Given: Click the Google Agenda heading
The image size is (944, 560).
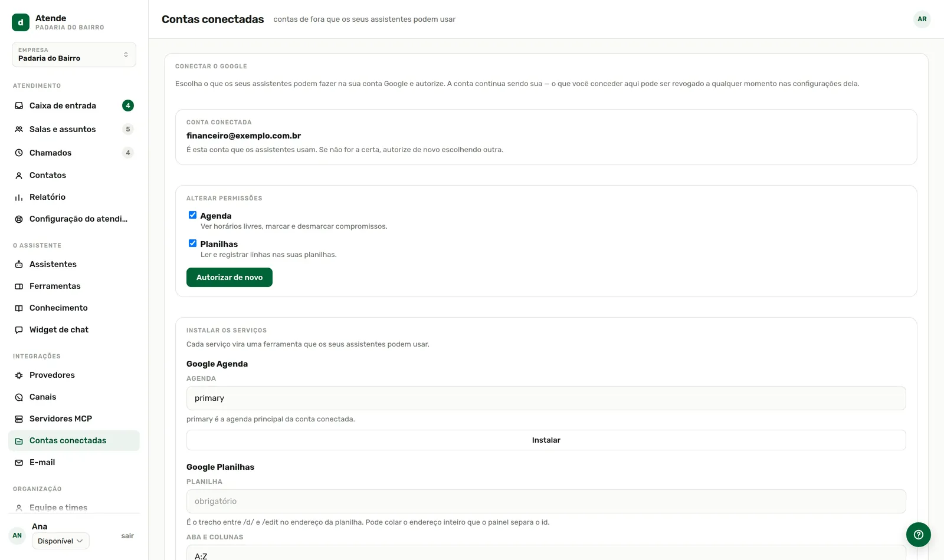Looking at the screenshot, I should click(x=217, y=364).
